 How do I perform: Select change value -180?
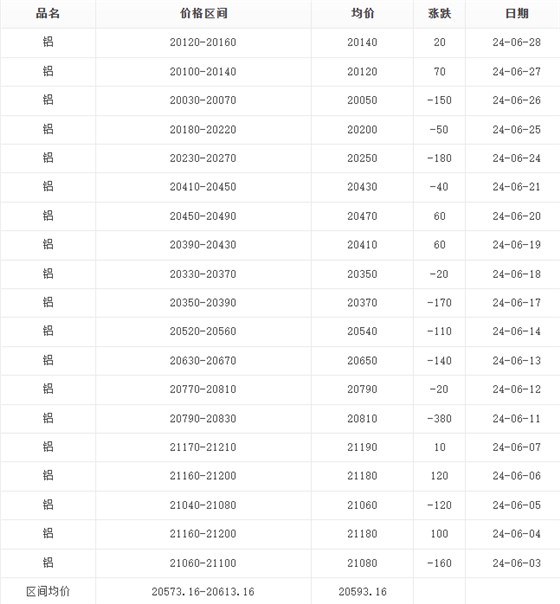[439, 158]
